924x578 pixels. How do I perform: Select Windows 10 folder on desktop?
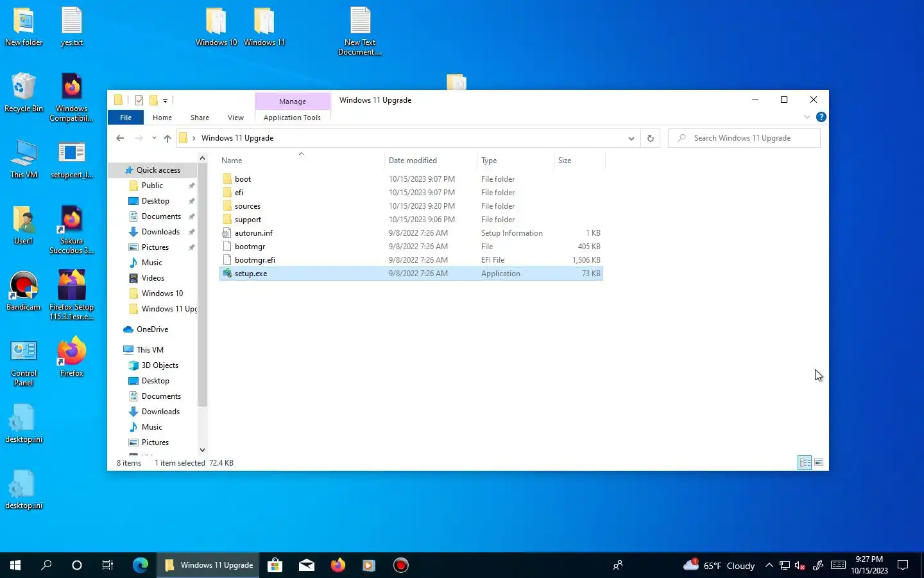pyautogui.click(x=216, y=27)
